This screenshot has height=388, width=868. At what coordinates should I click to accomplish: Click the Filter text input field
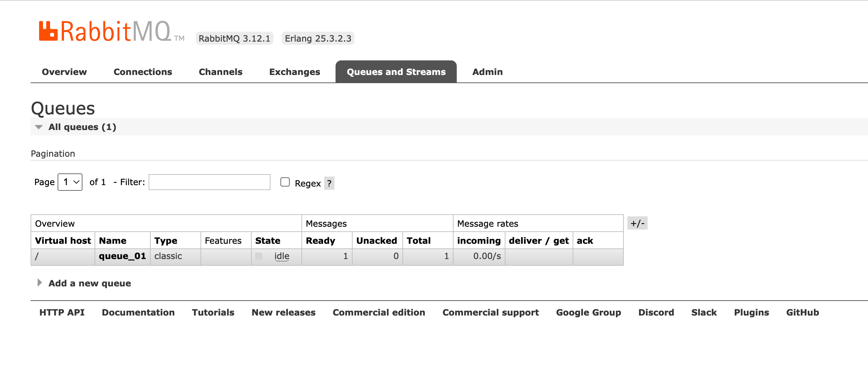pos(209,182)
